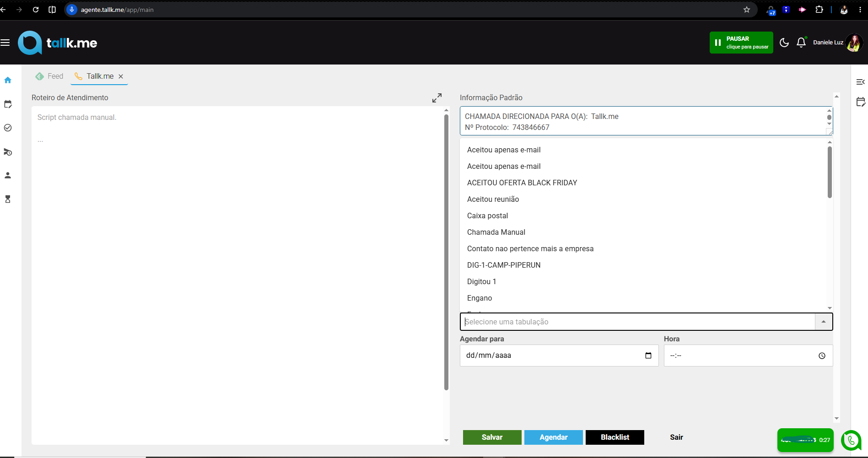Choose Chamada Manual tabulation
Screen dimensions: 868x458
(496, 232)
